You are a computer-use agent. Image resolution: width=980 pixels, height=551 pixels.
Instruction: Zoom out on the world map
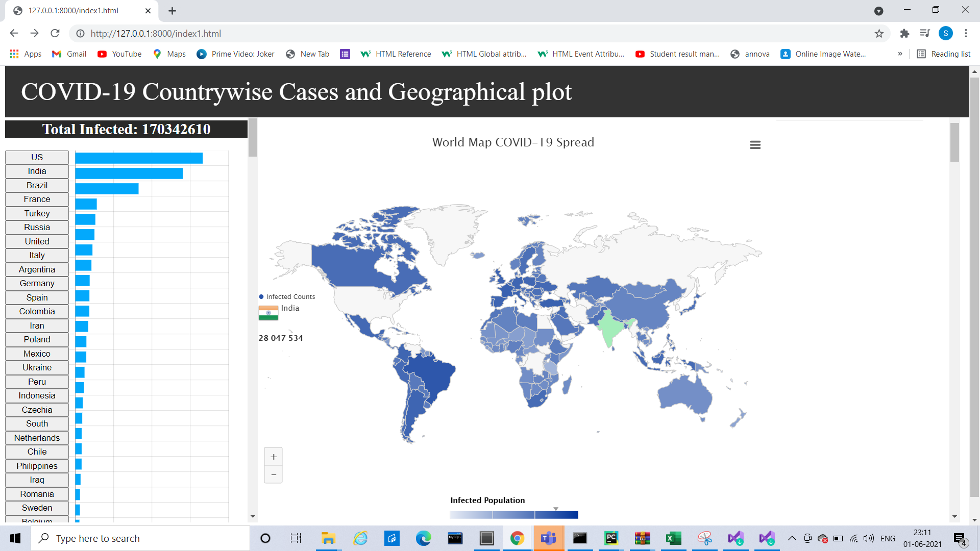(x=274, y=474)
